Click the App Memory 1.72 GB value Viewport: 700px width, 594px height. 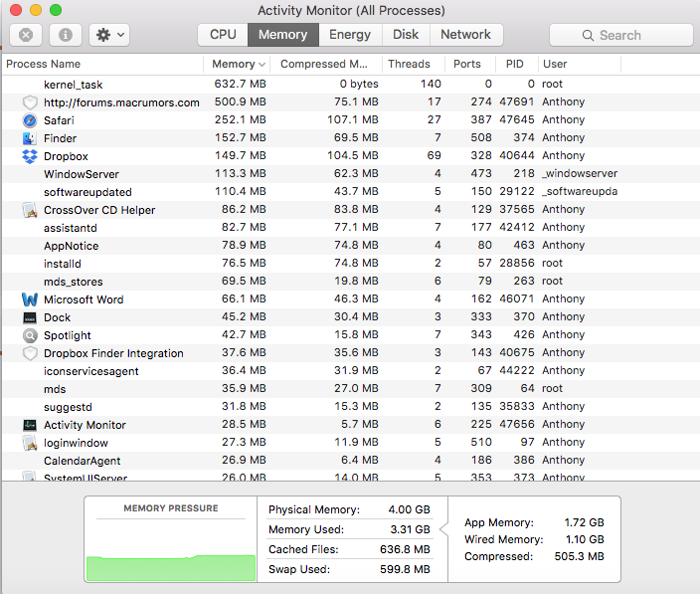[584, 522]
